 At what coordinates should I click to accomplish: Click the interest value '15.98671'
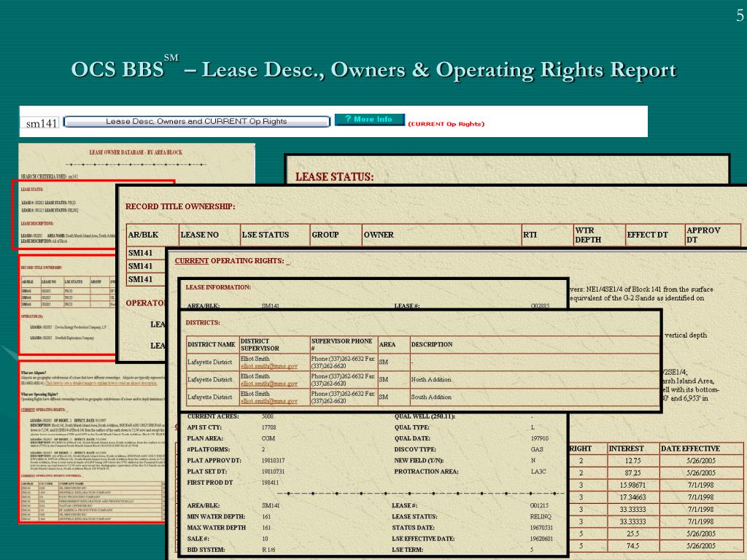pos(632,485)
